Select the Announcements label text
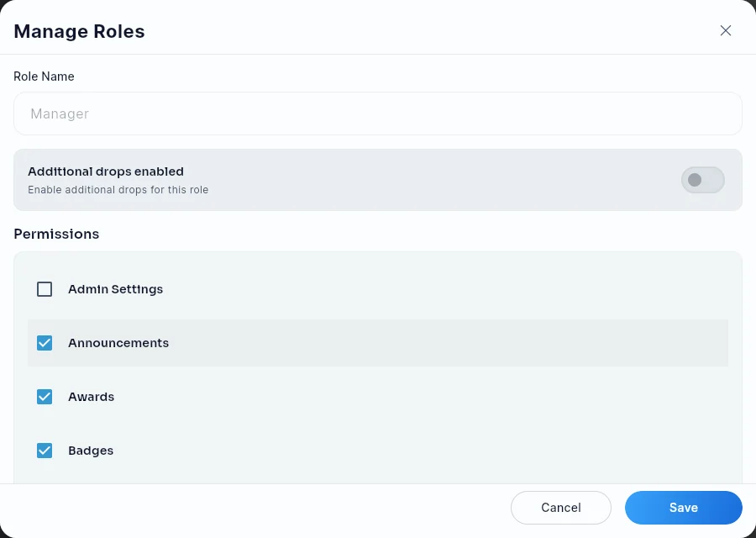The width and height of the screenshot is (756, 538). pyautogui.click(x=118, y=343)
